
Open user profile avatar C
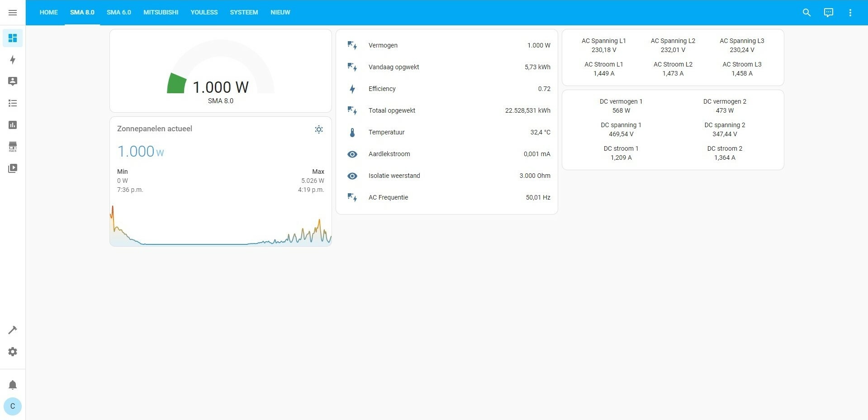click(x=13, y=406)
